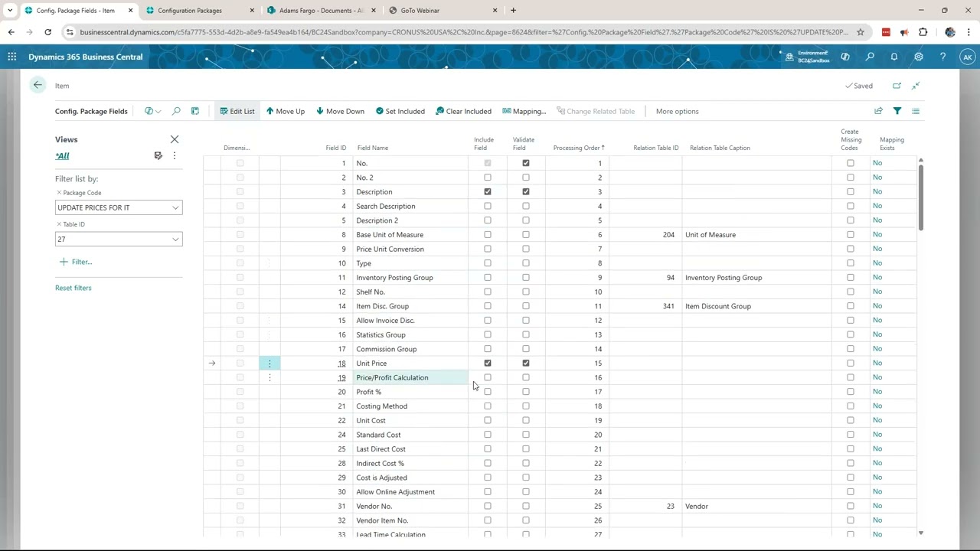This screenshot has width=980, height=551.
Task: Open Tell Me search in the header
Action: 870,57
